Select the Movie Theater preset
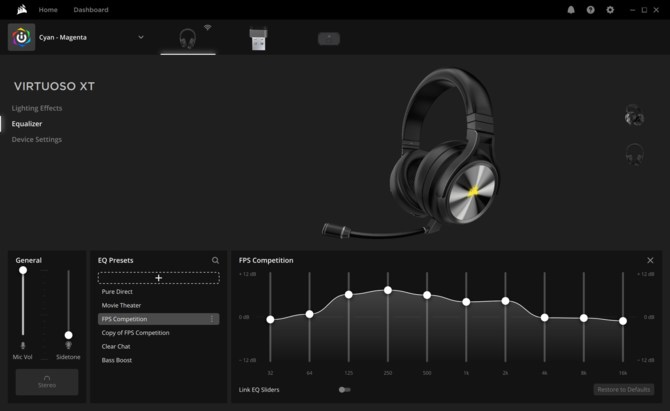The image size is (670, 411). click(159, 305)
